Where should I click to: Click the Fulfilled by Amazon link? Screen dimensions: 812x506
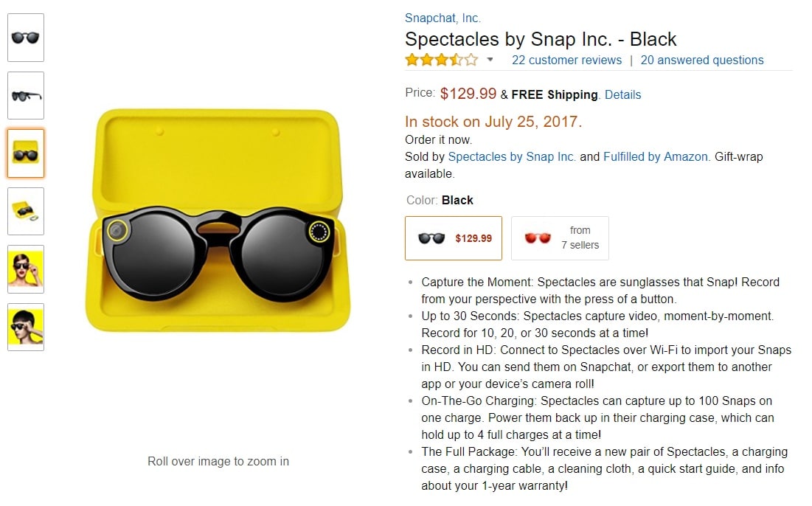click(x=656, y=156)
